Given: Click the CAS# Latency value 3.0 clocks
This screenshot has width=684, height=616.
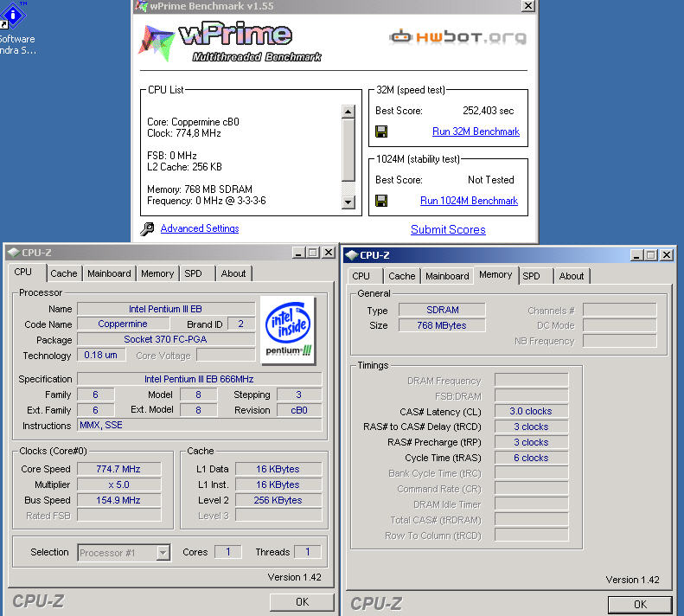Looking at the screenshot, I should click(531, 411).
